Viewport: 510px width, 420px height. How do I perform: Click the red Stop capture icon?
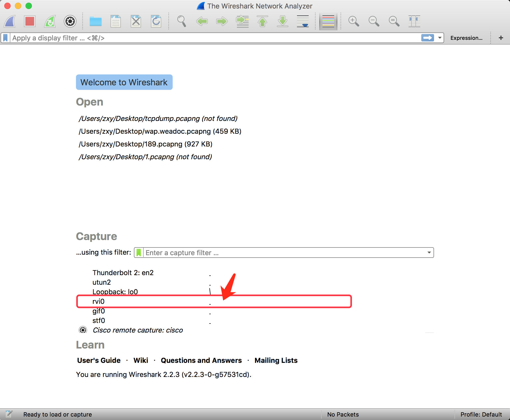click(x=30, y=21)
